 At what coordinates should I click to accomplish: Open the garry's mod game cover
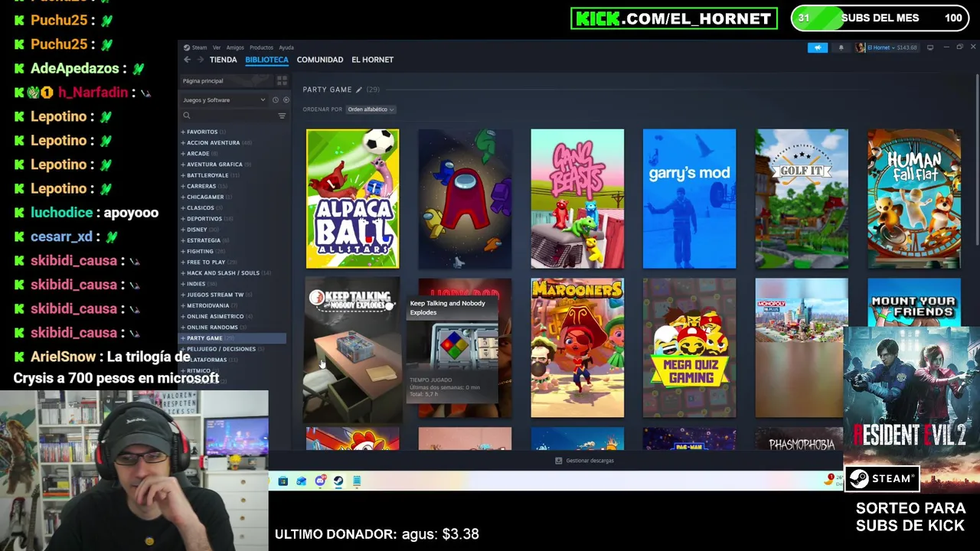click(689, 199)
